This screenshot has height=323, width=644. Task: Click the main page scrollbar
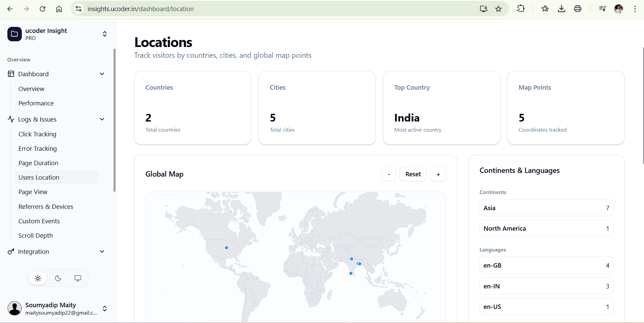[x=643, y=106]
